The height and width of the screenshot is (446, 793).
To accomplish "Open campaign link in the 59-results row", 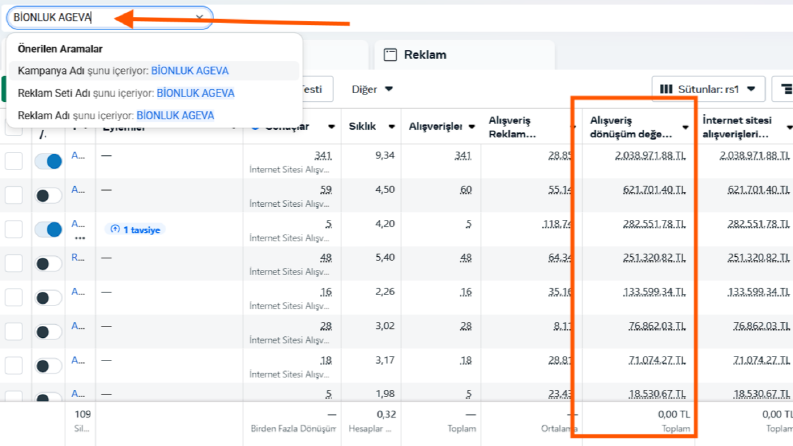I will coord(78,190).
